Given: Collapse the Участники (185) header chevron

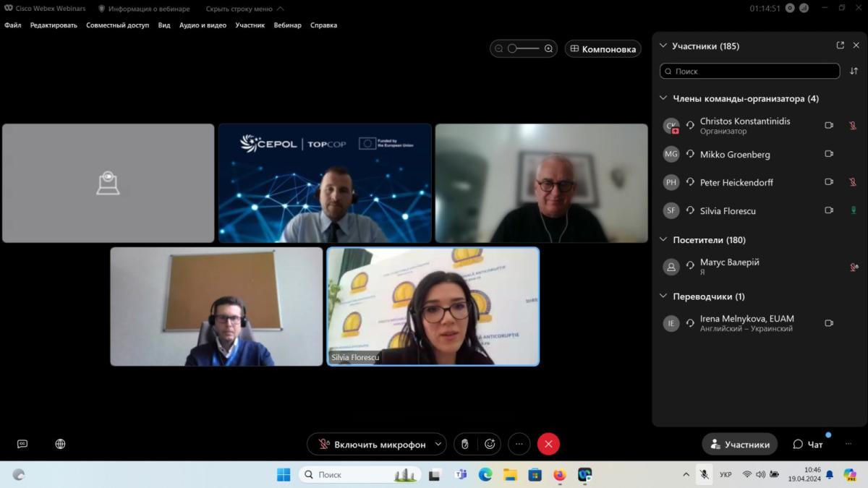Looking at the screenshot, I should [x=663, y=46].
